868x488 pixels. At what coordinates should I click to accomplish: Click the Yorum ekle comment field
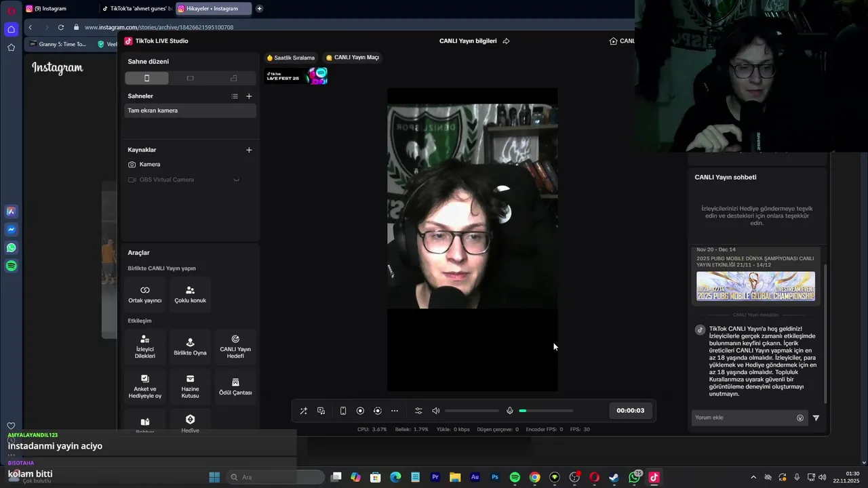pos(744,418)
